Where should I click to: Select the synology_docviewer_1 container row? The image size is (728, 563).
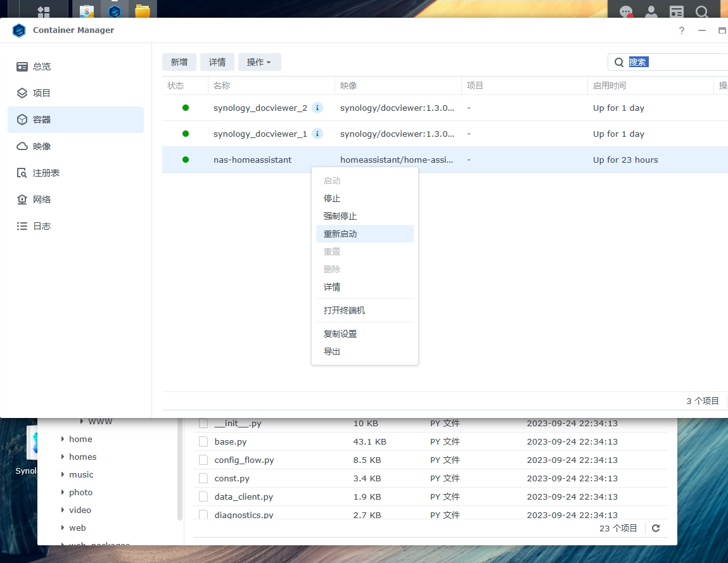[445, 134]
